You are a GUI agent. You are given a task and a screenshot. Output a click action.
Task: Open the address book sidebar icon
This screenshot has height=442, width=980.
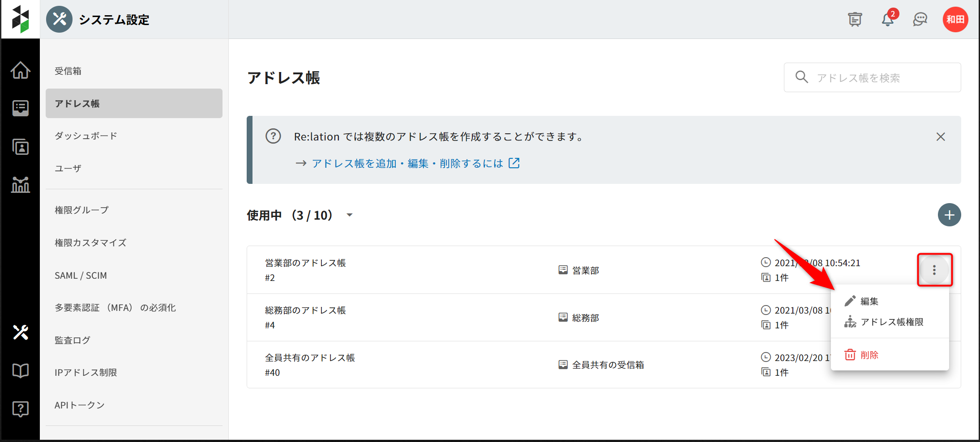pyautogui.click(x=21, y=147)
